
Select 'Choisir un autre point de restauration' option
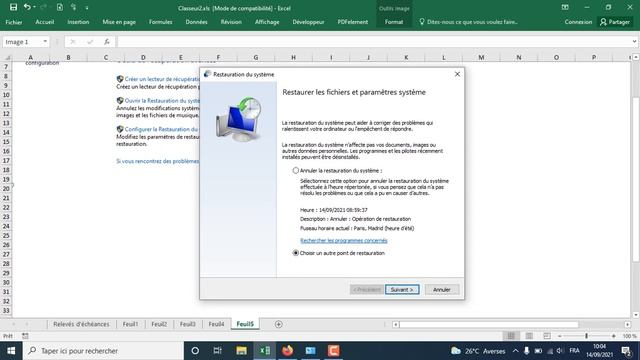coord(296,253)
